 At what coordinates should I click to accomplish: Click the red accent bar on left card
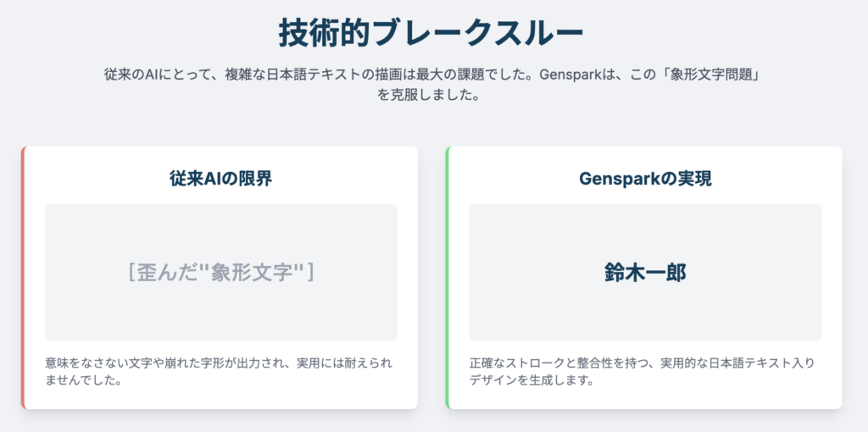[x=23, y=278]
